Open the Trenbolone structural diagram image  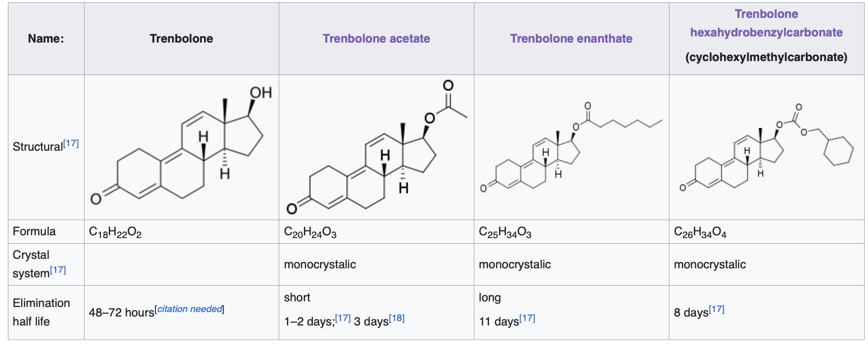coord(181,147)
